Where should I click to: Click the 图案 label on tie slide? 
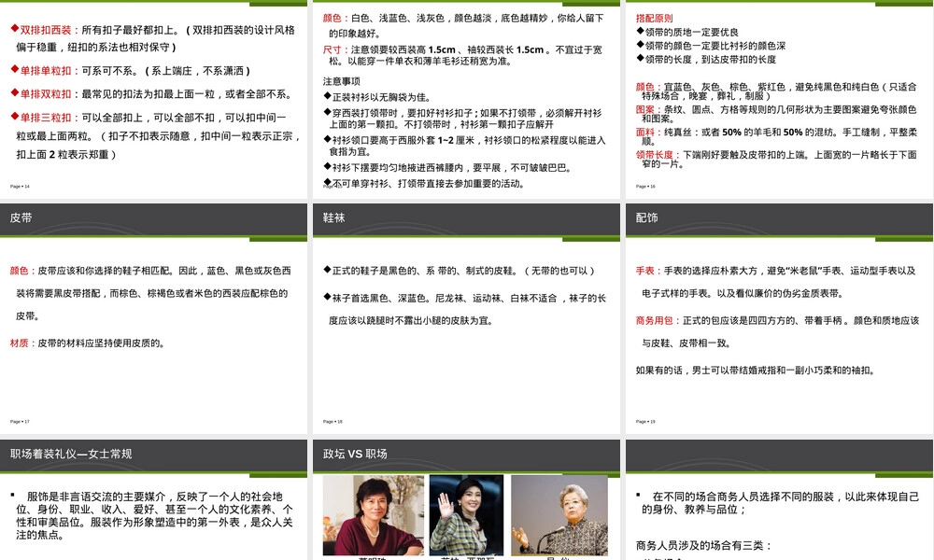coord(645,109)
